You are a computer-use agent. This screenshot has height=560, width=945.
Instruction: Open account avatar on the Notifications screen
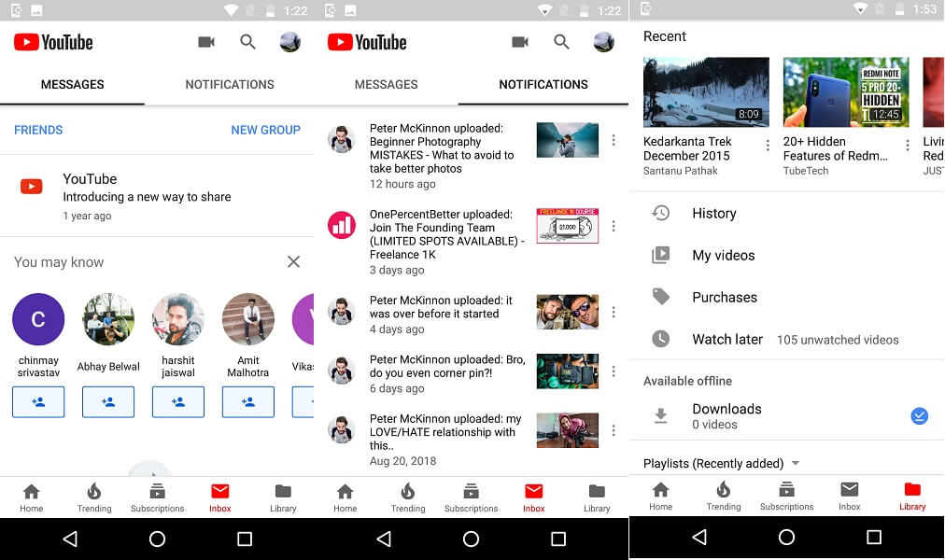pyautogui.click(x=604, y=42)
